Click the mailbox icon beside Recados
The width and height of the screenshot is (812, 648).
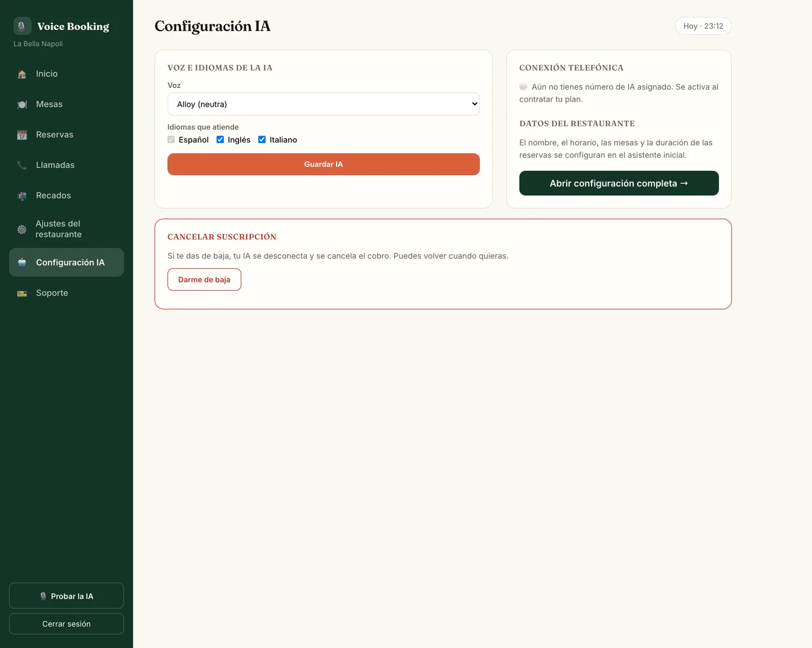pos(22,196)
